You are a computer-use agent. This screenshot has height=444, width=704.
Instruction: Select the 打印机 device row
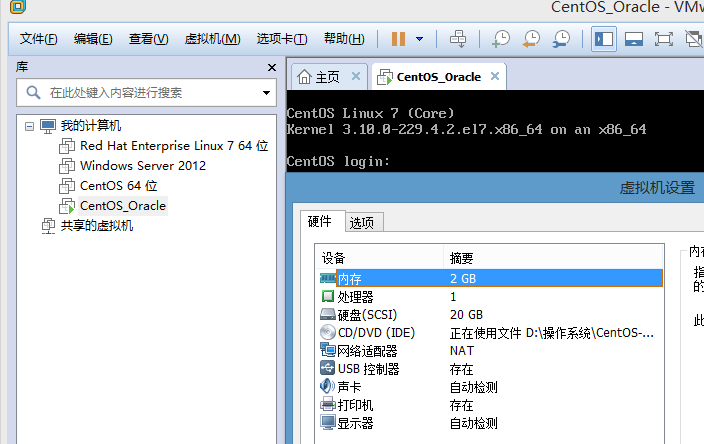coord(490,405)
